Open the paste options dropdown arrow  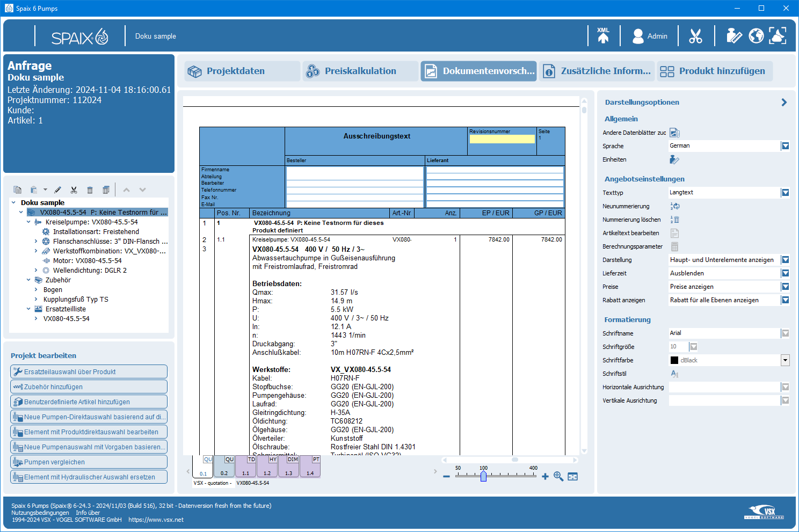(x=45, y=190)
